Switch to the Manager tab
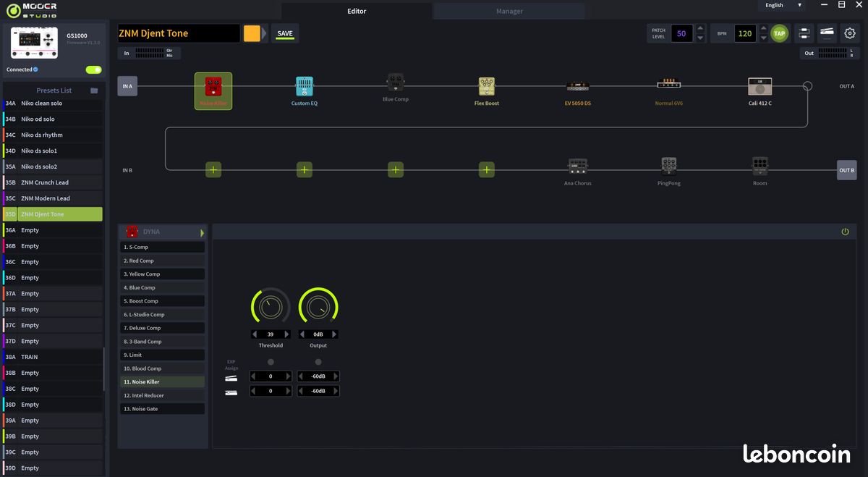This screenshot has width=868, height=477. [509, 11]
